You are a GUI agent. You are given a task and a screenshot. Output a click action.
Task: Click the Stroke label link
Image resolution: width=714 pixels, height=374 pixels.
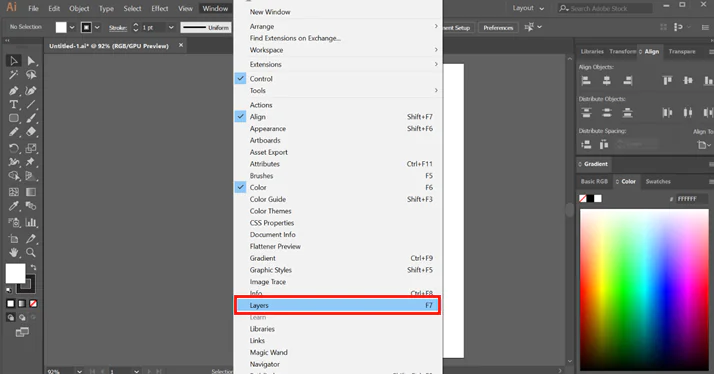(117, 28)
